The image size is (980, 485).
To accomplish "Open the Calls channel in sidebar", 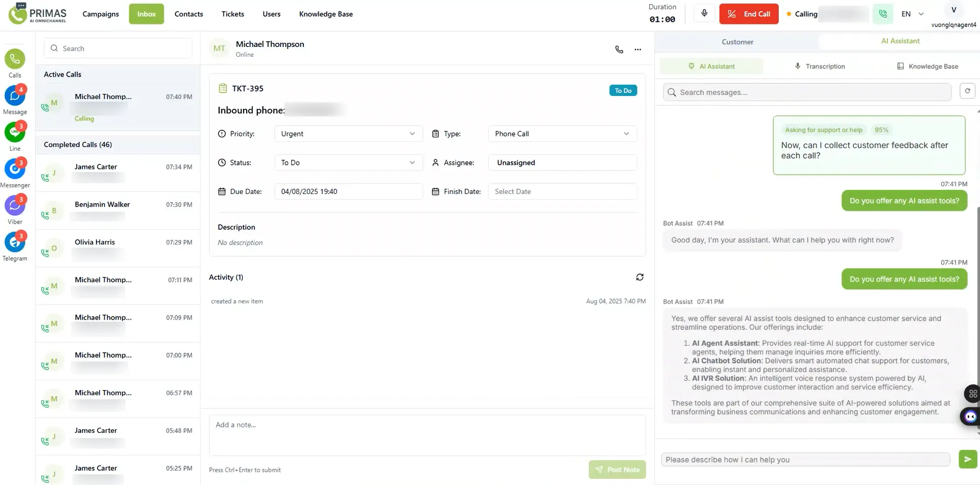I will click(x=15, y=60).
